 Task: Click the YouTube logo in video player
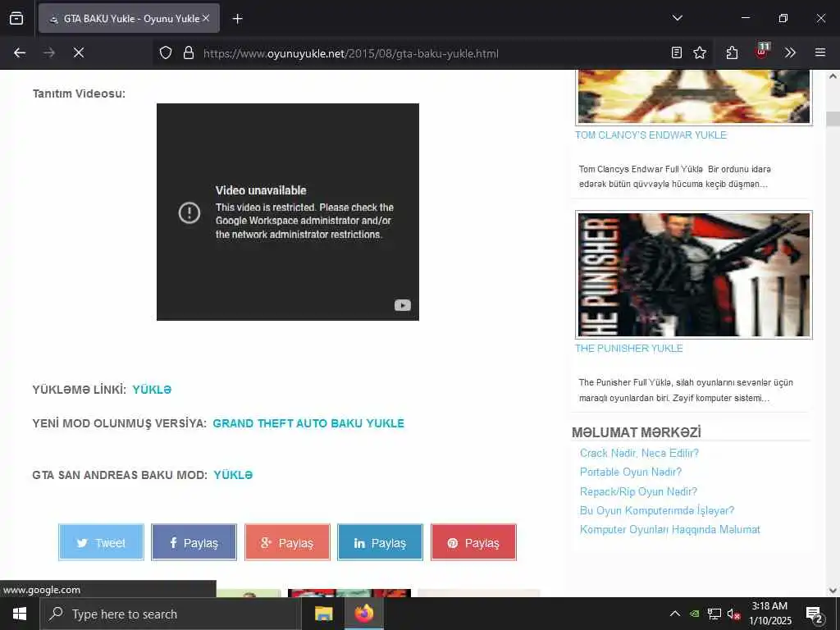403,305
